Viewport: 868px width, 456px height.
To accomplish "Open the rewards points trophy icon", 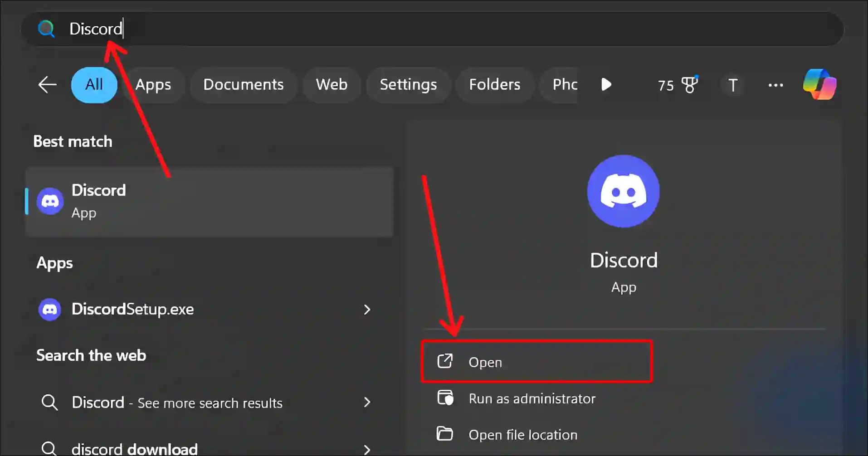I will 690,85.
